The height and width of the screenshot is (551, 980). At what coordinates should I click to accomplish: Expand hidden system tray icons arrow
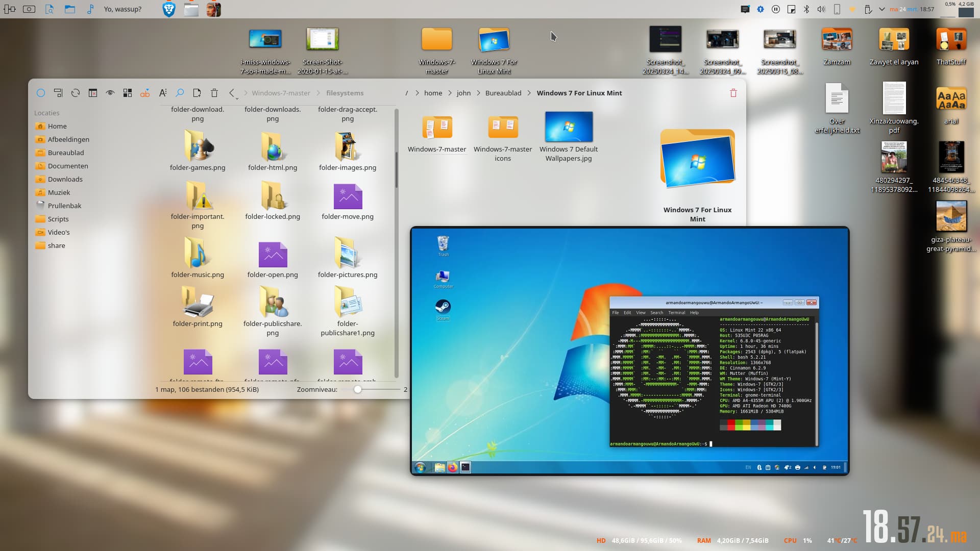tap(882, 9)
